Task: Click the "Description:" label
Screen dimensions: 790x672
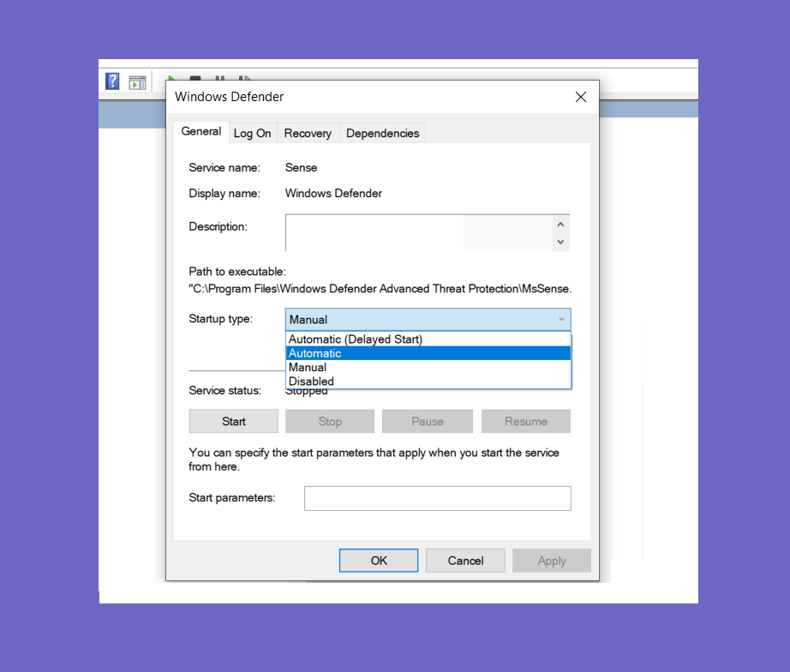Action: point(218,227)
